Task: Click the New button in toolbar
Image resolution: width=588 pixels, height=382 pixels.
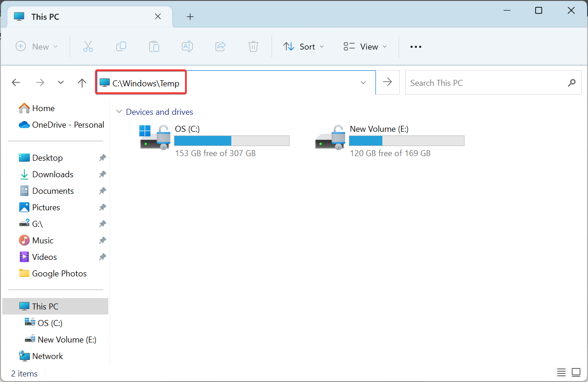Action: coord(37,46)
